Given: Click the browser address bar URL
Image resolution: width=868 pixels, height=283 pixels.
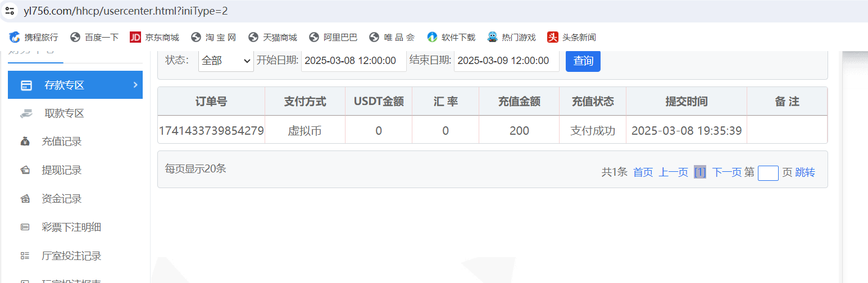Looking at the screenshot, I should click(126, 11).
